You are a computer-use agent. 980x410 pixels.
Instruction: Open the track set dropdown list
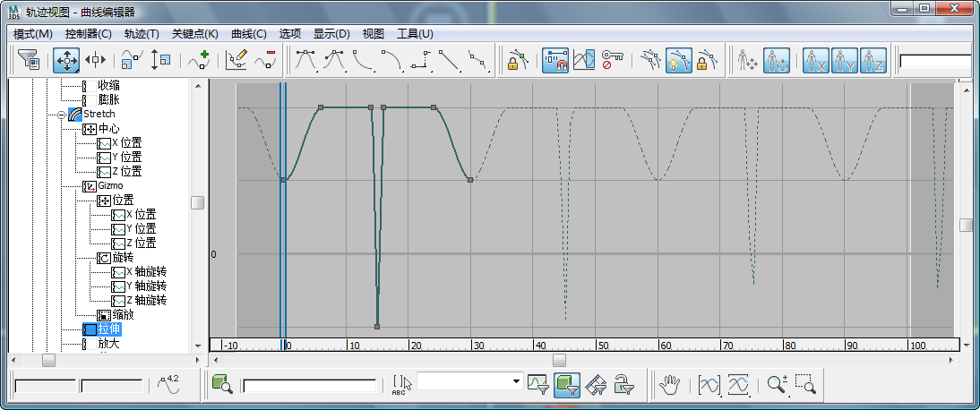516,381
